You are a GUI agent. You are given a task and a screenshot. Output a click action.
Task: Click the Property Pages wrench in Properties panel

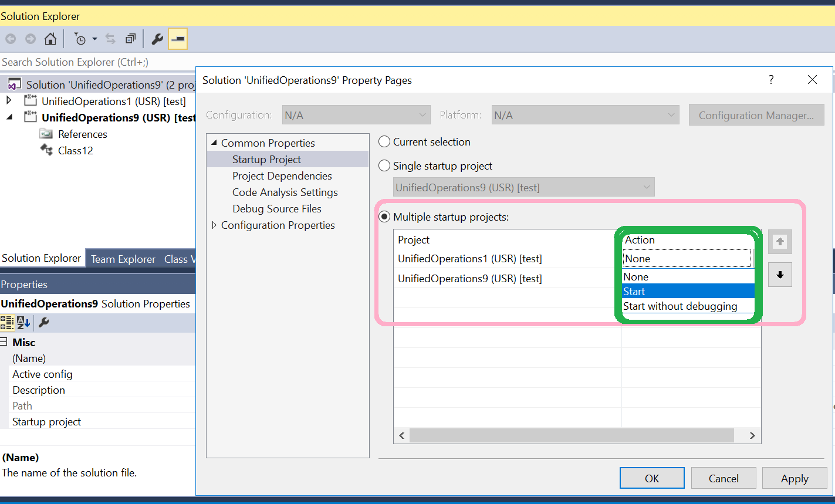[x=43, y=322]
